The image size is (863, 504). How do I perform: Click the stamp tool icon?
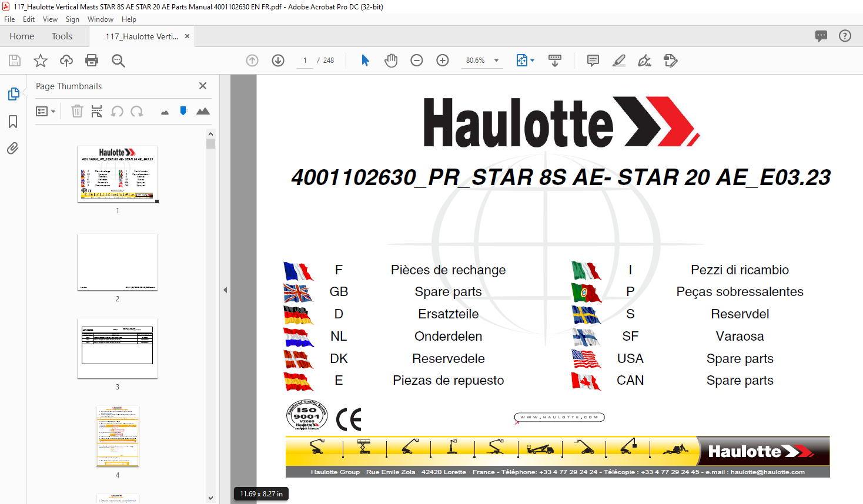tap(670, 61)
